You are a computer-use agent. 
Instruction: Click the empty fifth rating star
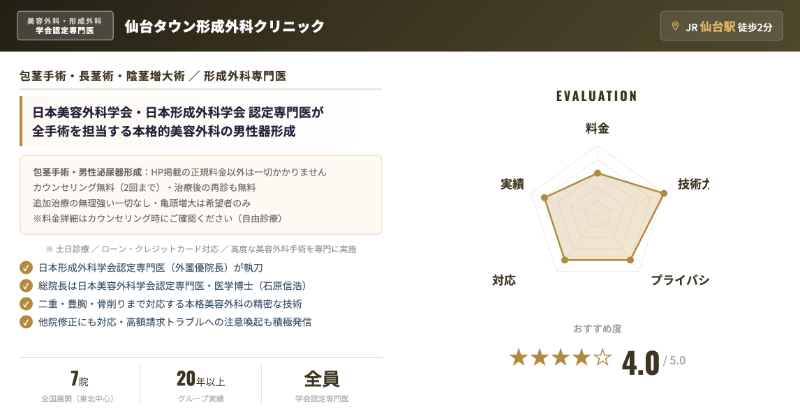pyautogui.click(x=602, y=357)
